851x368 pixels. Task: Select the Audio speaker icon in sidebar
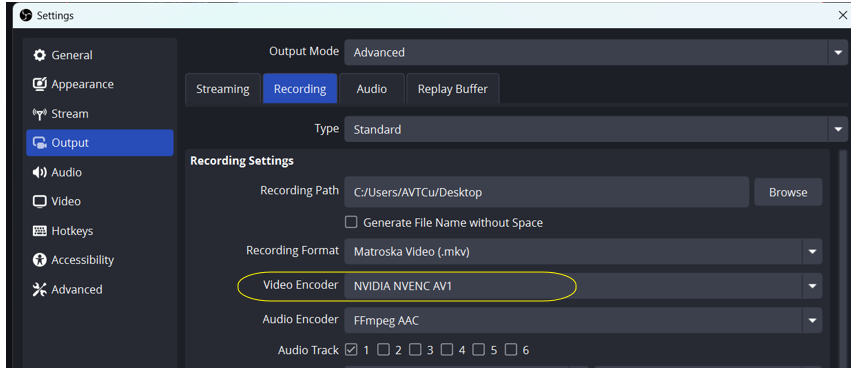tap(39, 172)
